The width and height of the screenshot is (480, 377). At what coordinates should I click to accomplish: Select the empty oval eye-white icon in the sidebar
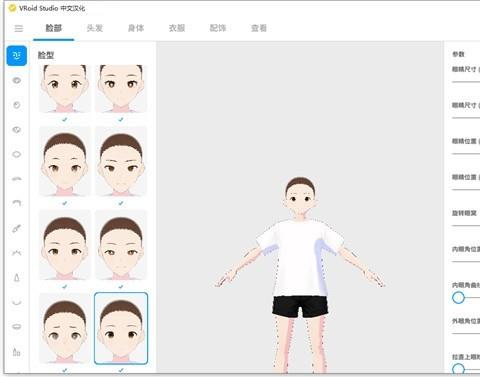point(17,154)
